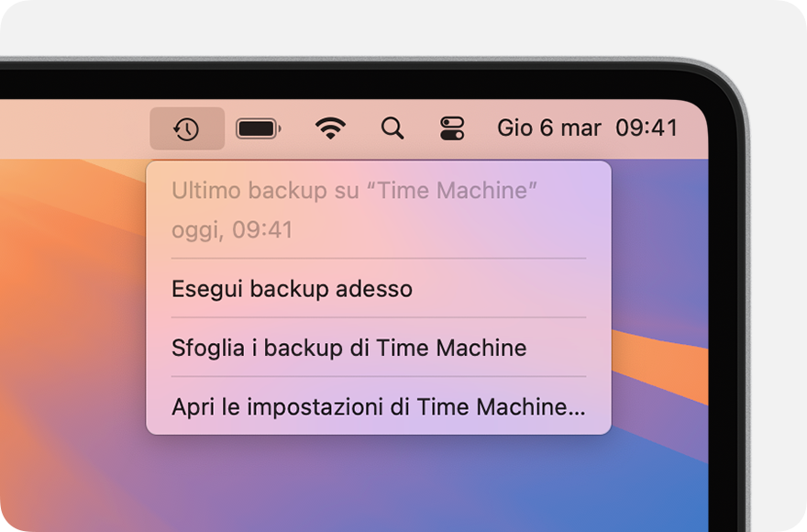807x532 pixels.
Task: Open Spotlight using the magnifying glass icon
Action: click(392, 127)
